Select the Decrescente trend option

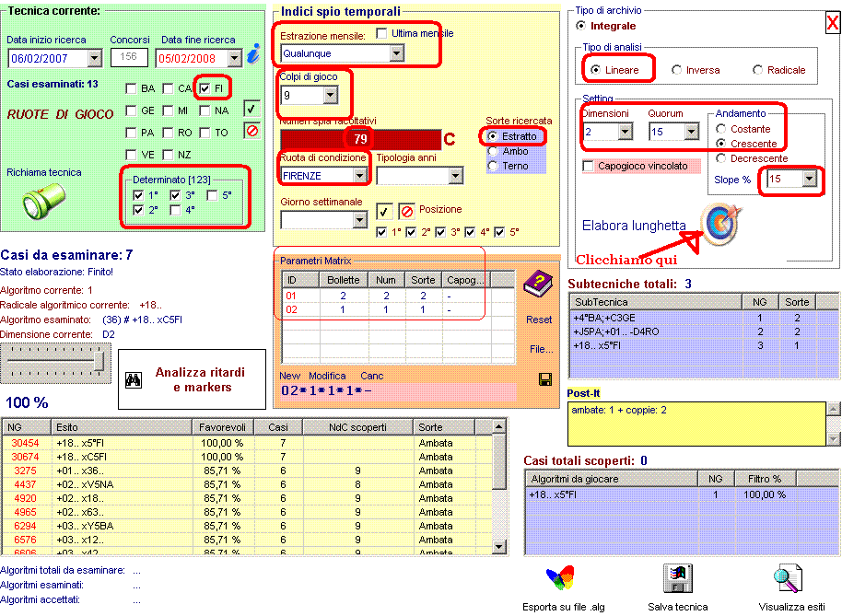click(x=720, y=158)
